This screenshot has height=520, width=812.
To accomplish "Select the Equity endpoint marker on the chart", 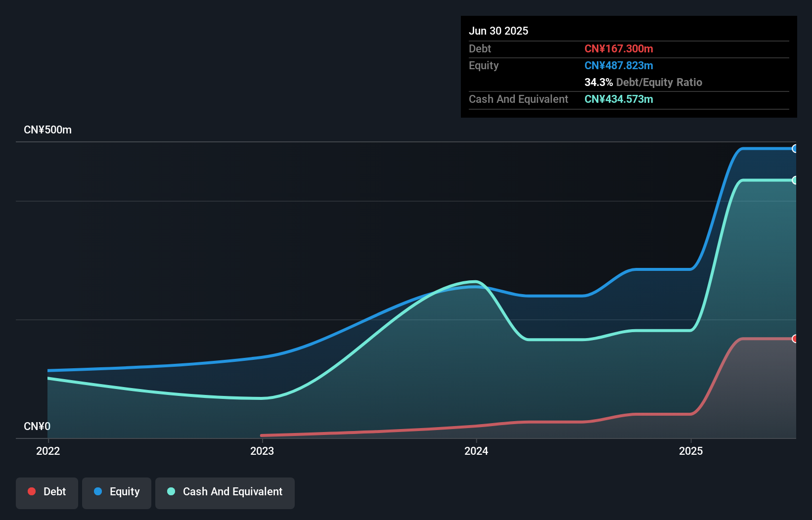I will tap(795, 148).
